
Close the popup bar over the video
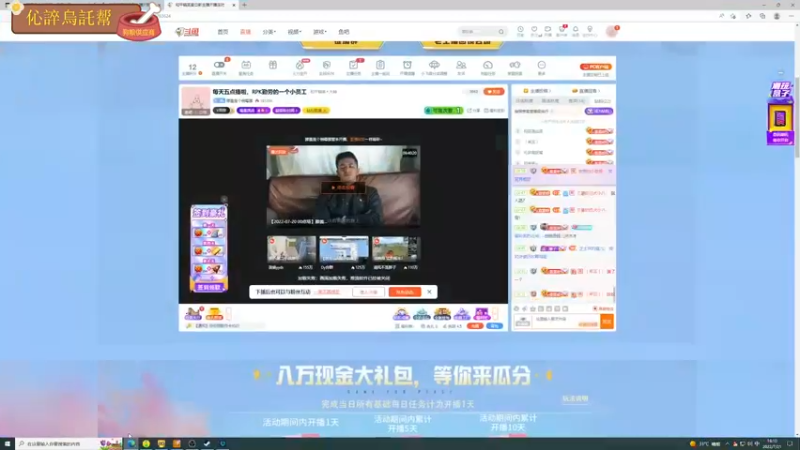click(x=430, y=292)
